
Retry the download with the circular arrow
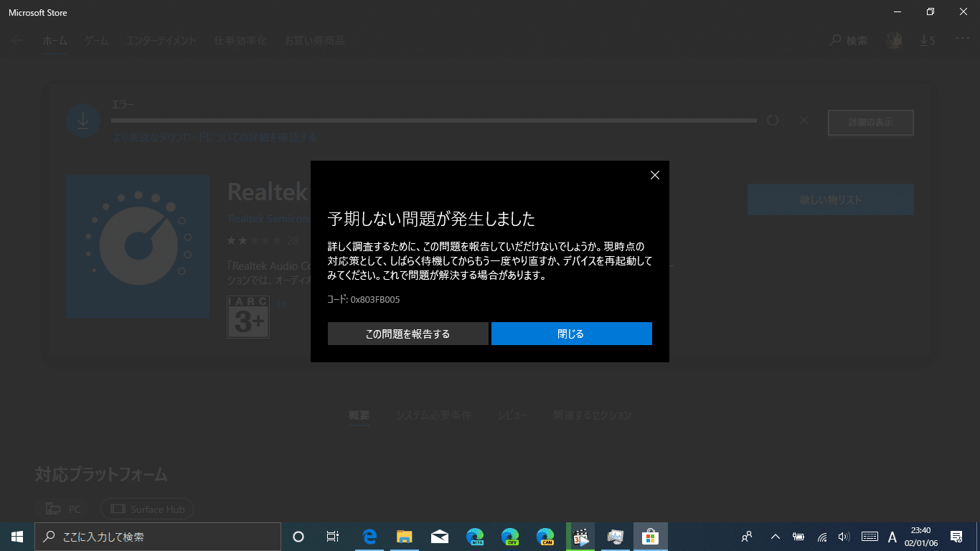coord(773,121)
